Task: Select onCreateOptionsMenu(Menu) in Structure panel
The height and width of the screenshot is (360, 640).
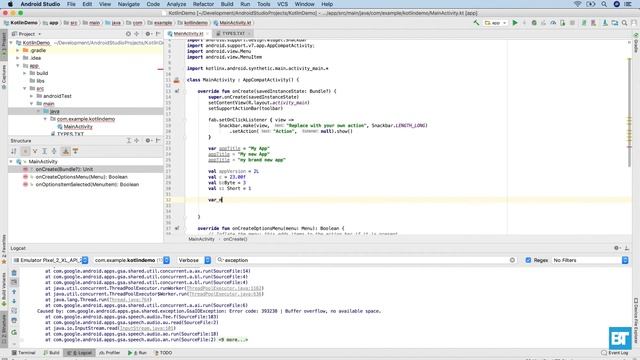Action: 81,177
